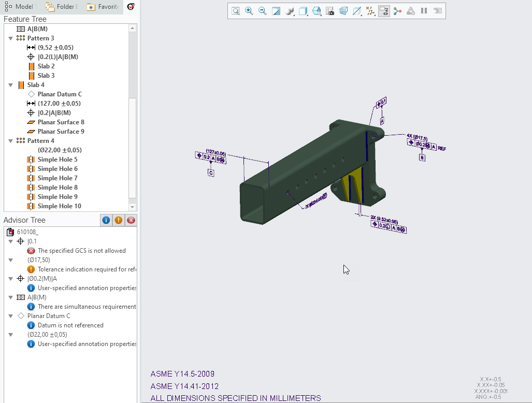Collapse the Slab 4 node
The height and width of the screenshot is (403, 532).
tap(10, 85)
